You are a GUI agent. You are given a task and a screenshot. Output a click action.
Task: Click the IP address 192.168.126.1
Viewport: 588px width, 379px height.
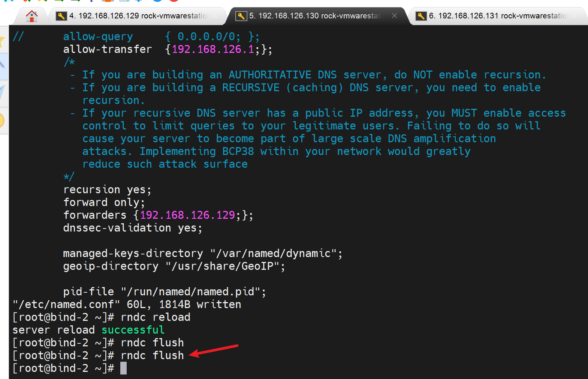(213, 49)
